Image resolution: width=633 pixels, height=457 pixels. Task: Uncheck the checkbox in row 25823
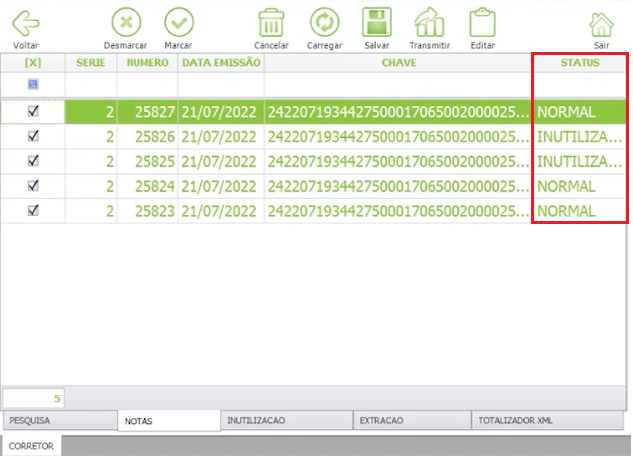tap(33, 210)
